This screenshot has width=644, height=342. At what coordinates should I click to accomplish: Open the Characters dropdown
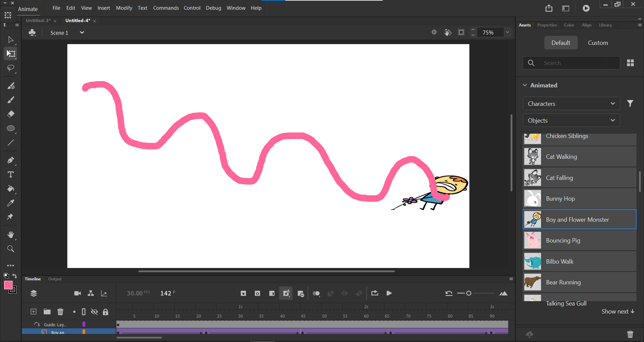(x=571, y=104)
